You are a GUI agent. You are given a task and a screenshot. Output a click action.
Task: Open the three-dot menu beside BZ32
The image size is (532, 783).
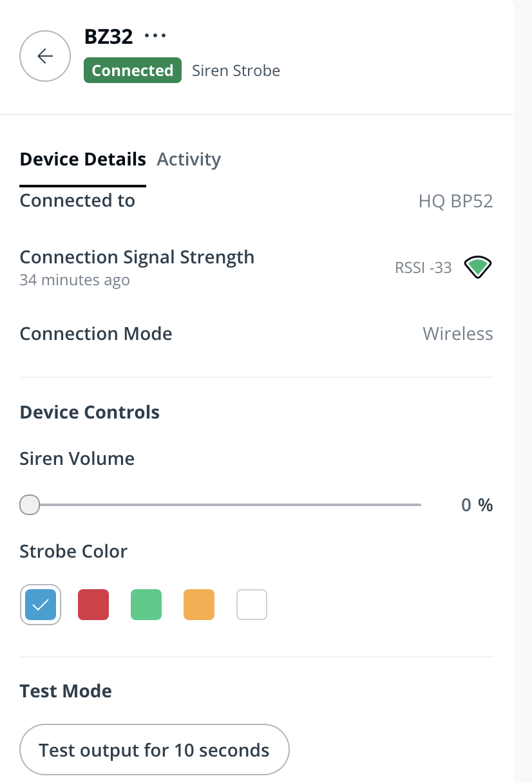[x=155, y=36]
